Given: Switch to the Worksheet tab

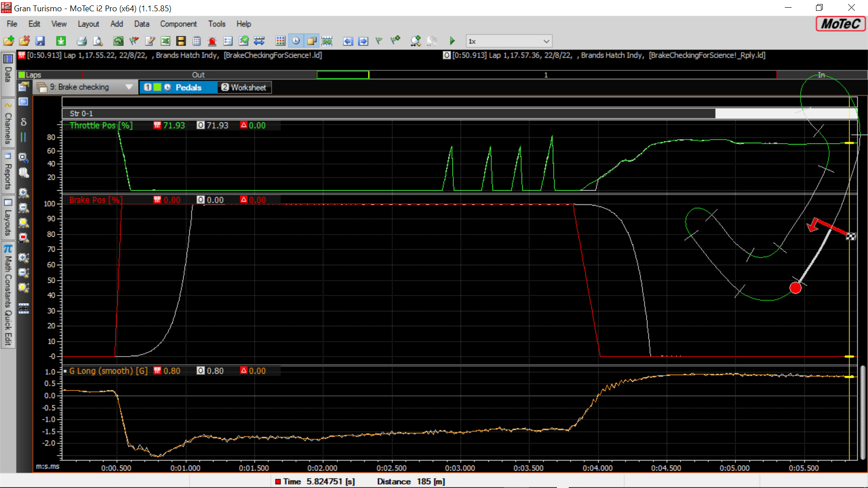Looking at the screenshot, I should [245, 87].
